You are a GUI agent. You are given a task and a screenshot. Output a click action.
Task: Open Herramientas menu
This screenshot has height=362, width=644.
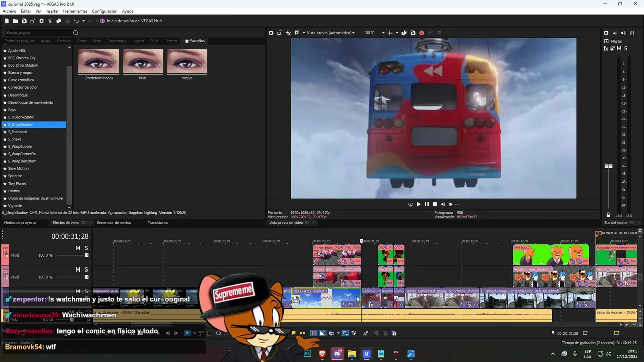(75, 11)
